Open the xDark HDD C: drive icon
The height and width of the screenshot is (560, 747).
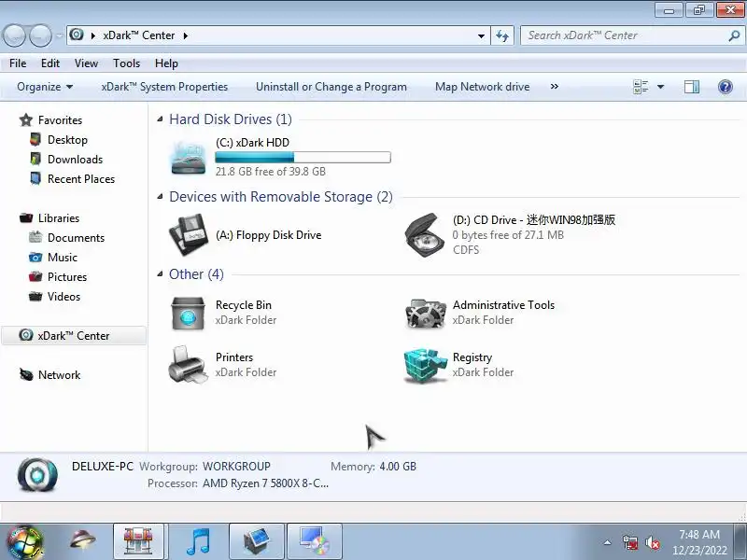(x=189, y=158)
